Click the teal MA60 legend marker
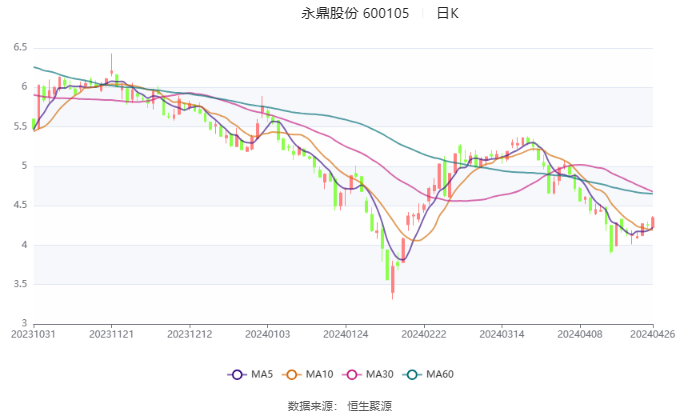 (x=413, y=374)
